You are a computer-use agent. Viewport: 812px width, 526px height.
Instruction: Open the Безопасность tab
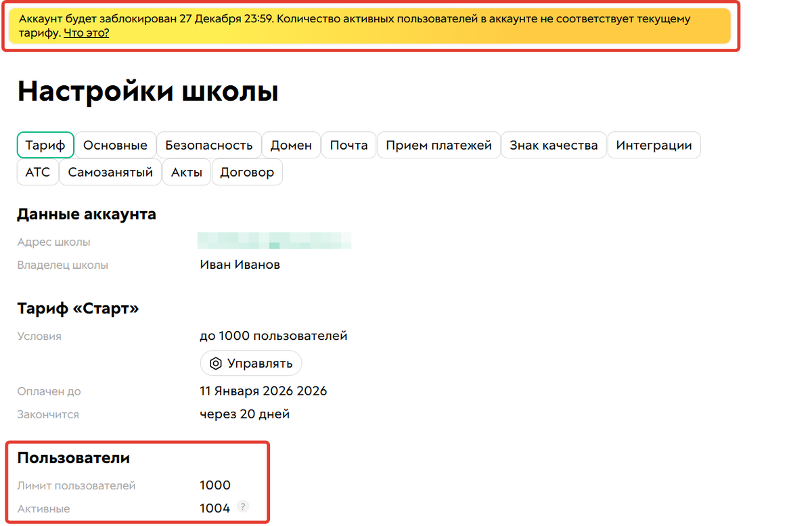208,145
